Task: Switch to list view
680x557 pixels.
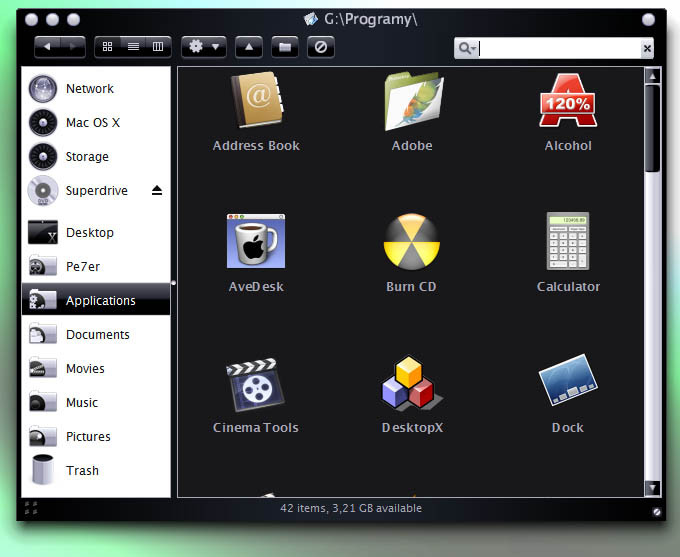Action: tap(133, 46)
